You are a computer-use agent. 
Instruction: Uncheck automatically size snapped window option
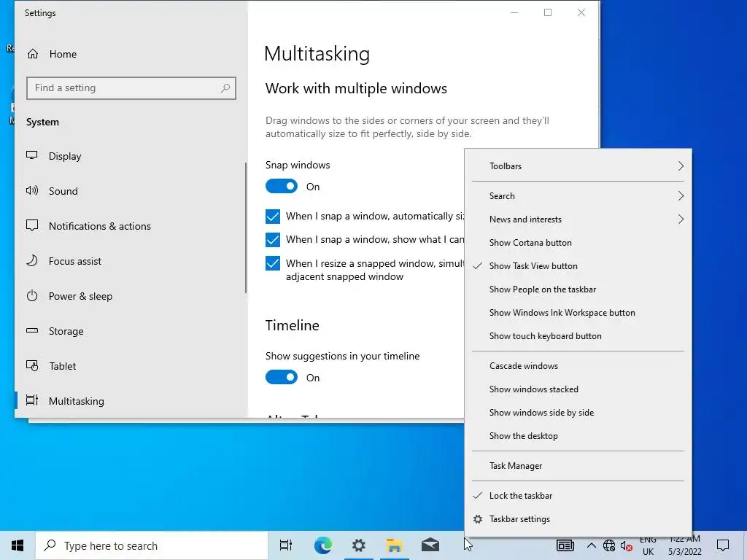tap(273, 216)
